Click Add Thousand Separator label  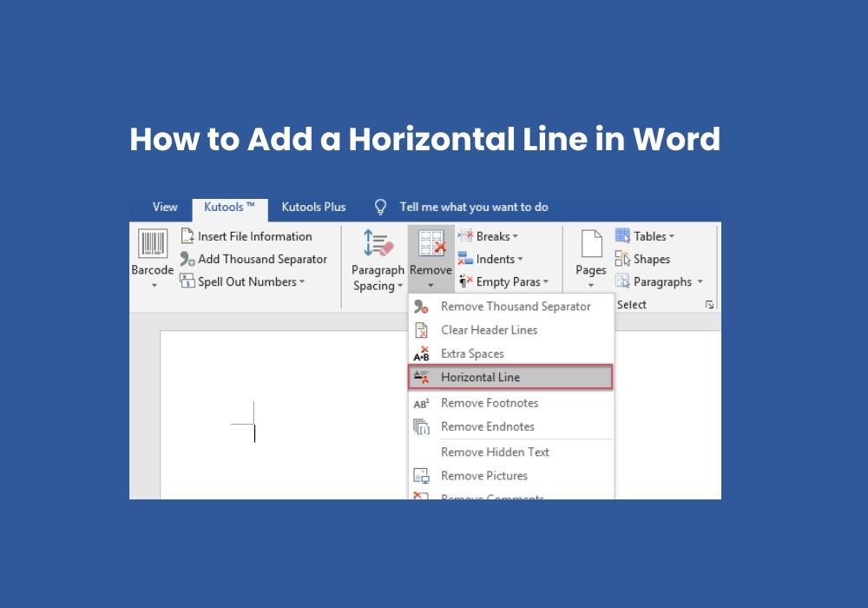click(x=262, y=259)
